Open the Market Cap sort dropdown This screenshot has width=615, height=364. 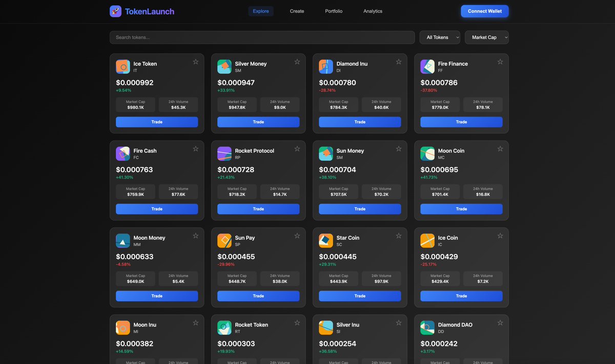click(x=487, y=37)
